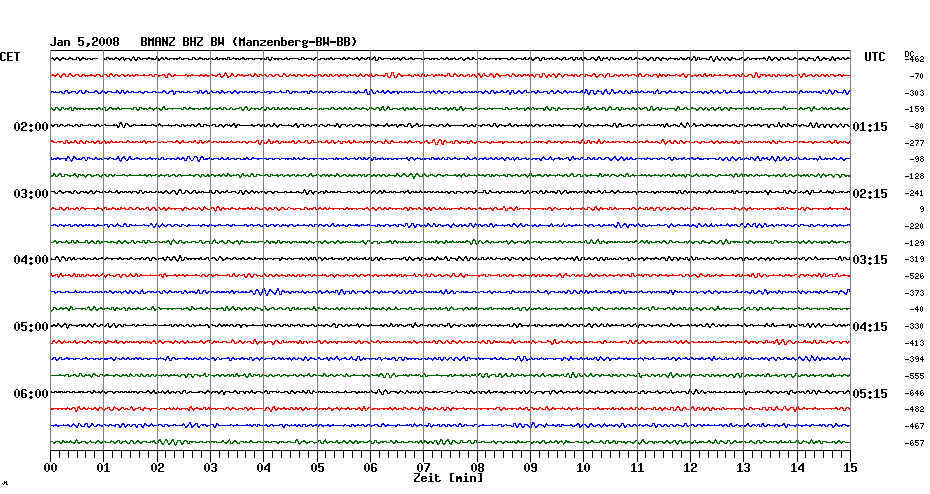Click the date label 'Jan 5,2008'
The height and width of the screenshot is (494, 930).
tap(84, 42)
